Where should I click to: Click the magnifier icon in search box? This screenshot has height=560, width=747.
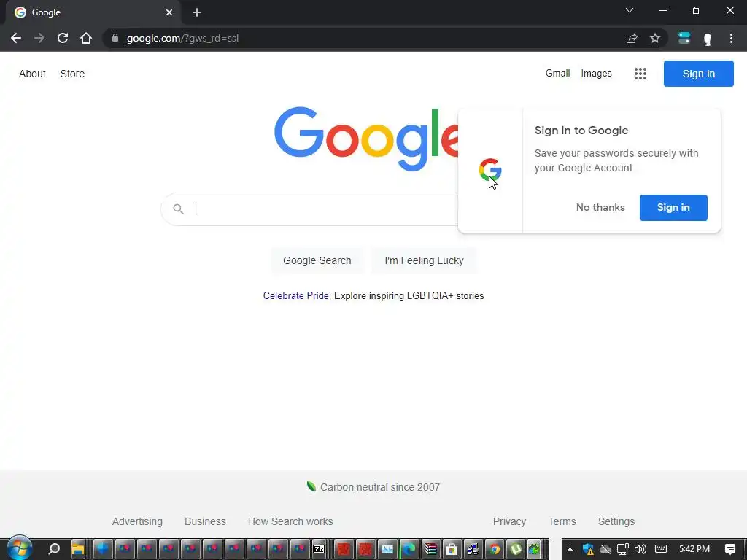[178, 209]
